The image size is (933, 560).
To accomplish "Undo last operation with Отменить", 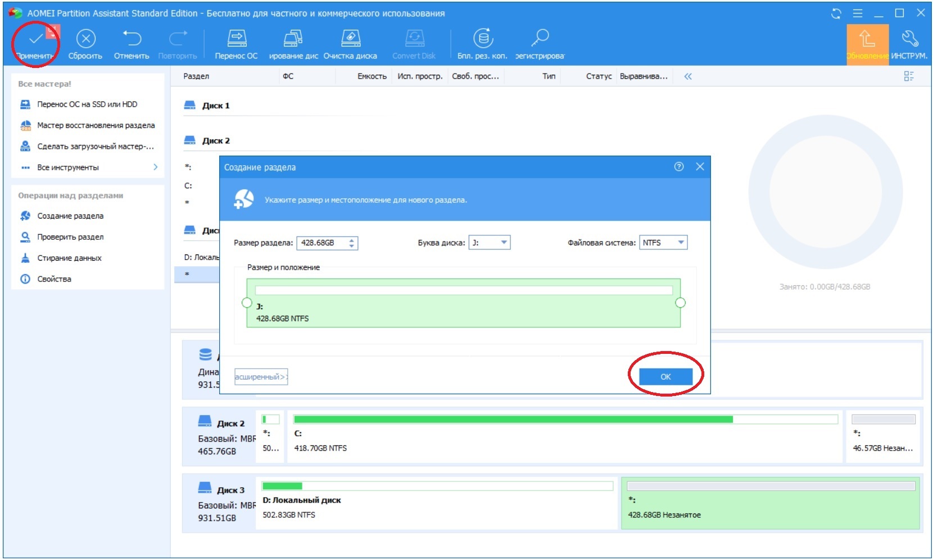I will [x=132, y=44].
